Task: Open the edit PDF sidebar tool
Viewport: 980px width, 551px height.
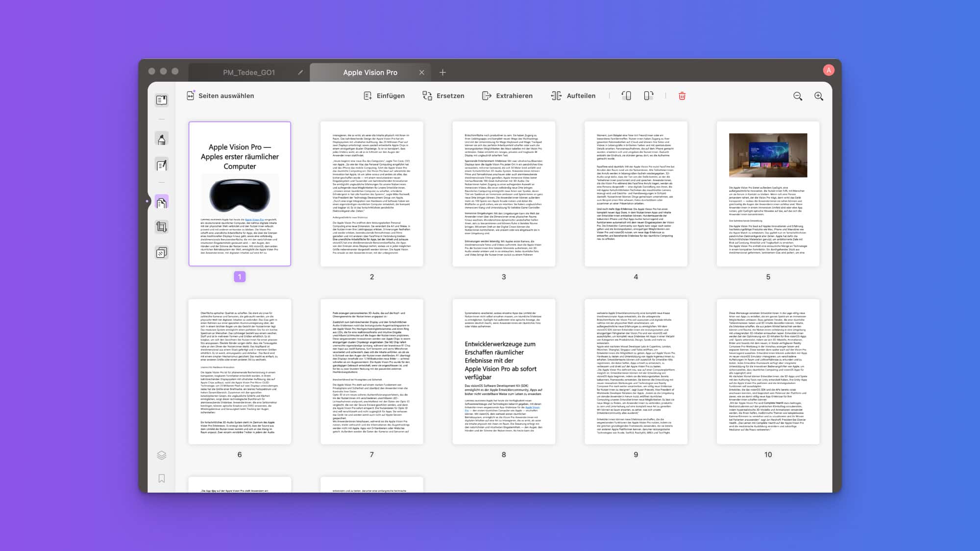Action: pyautogui.click(x=161, y=165)
